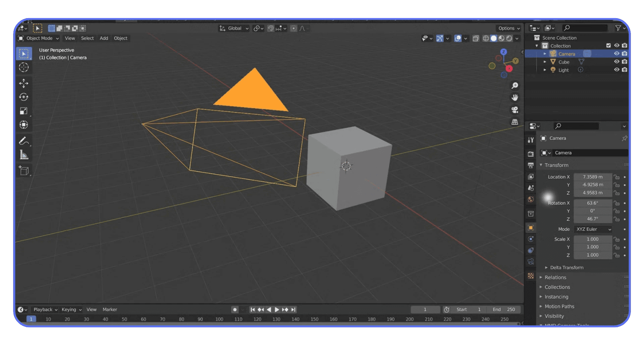644x346 pixels.
Task: Open the Global transform orientation dropdown
Action: pos(234,28)
